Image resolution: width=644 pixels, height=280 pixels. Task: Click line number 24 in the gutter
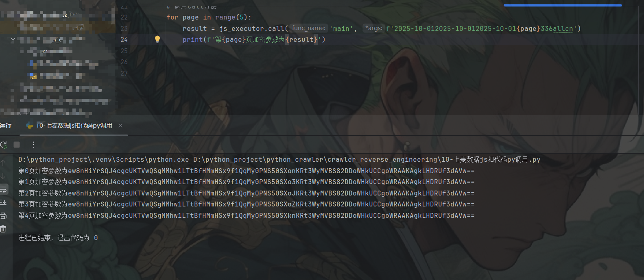[124, 39]
